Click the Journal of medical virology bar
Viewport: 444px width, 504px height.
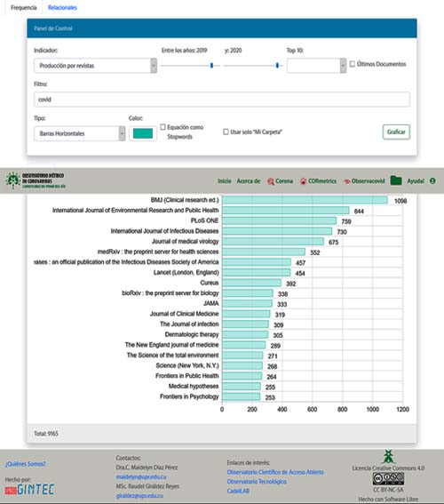coord(273,242)
